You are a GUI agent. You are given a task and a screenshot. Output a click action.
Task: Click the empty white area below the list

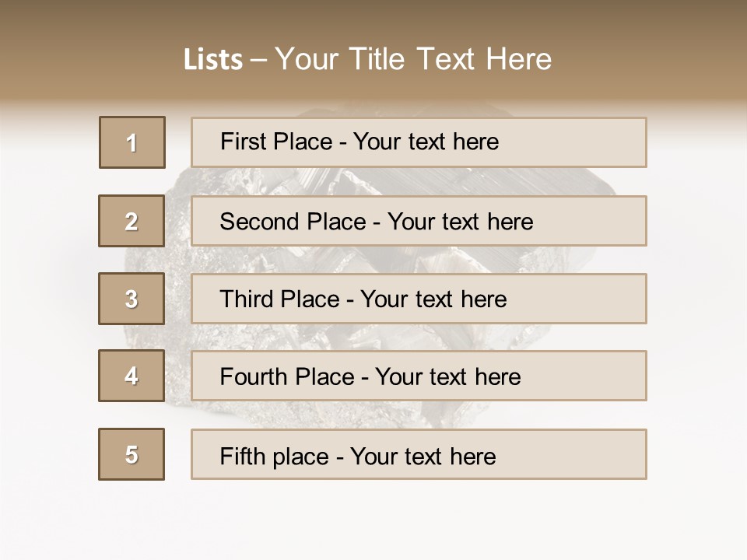point(373,521)
